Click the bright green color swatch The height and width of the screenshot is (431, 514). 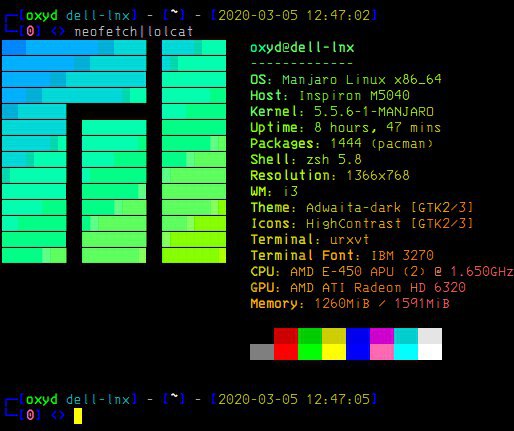point(310,352)
